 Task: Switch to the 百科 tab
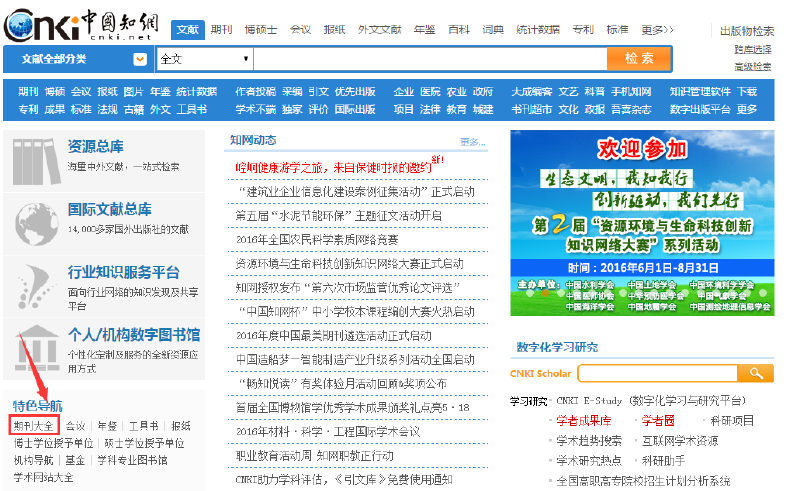point(459,30)
